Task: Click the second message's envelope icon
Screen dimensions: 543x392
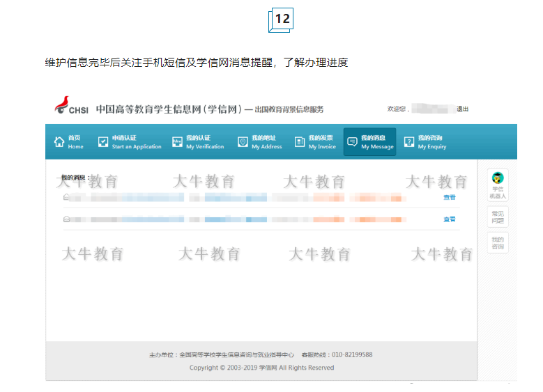Action: [x=67, y=219]
